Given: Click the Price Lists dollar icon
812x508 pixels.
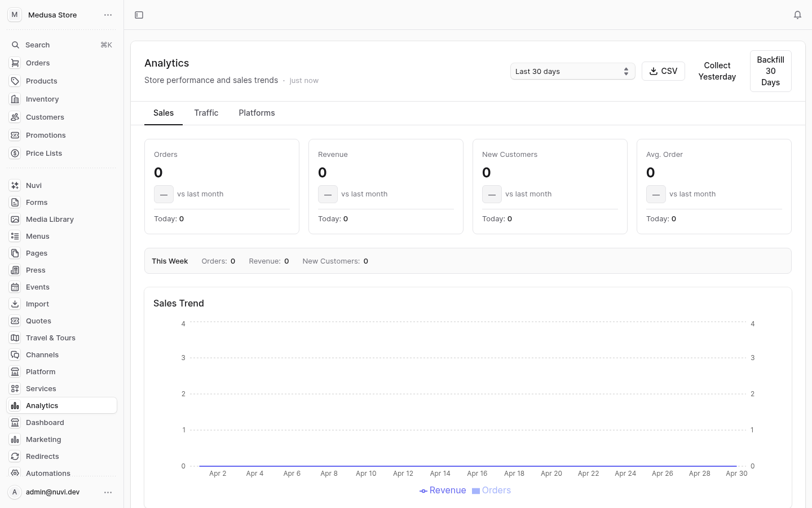Looking at the screenshot, I should pyautogui.click(x=15, y=154).
